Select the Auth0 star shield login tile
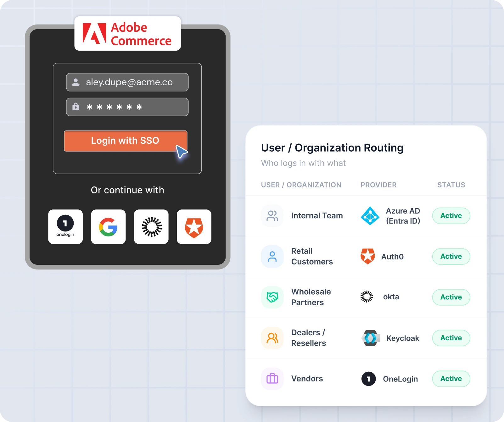Screen dimensions: 504x422 194,227
